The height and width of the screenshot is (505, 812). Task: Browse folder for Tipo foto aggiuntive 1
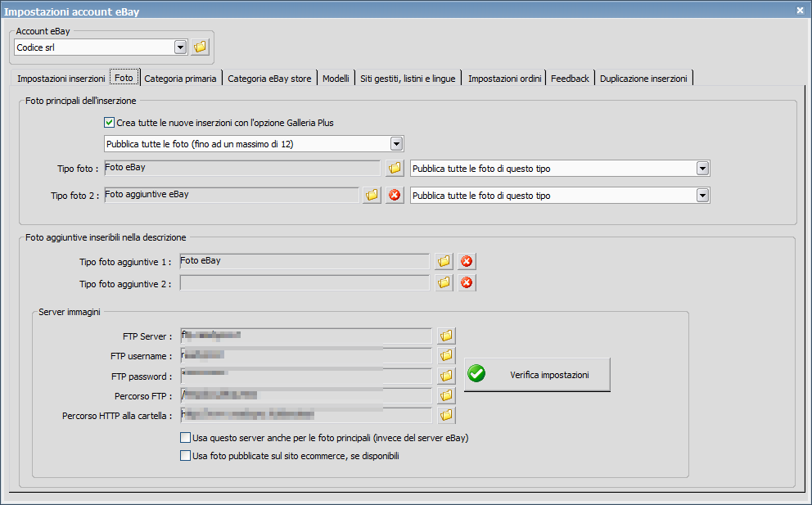click(x=444, y=262)
